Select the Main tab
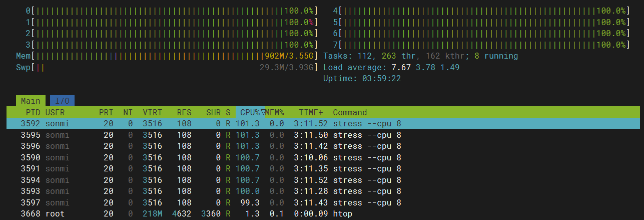 coord(31,101)
